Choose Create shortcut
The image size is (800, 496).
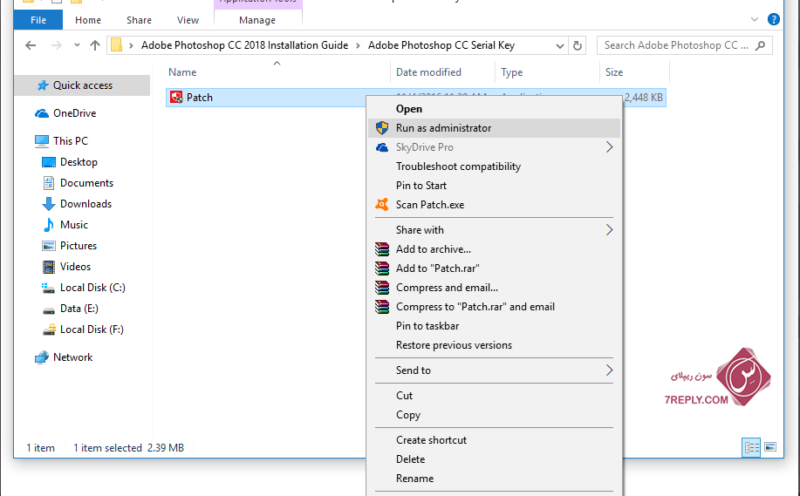pyautogui.click(x=431, y=440)
